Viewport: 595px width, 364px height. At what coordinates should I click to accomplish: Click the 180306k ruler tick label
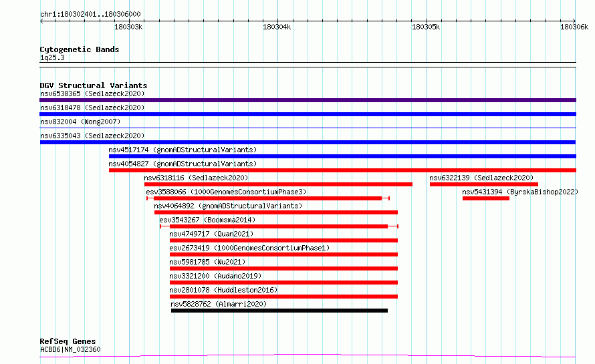point(574,27)
